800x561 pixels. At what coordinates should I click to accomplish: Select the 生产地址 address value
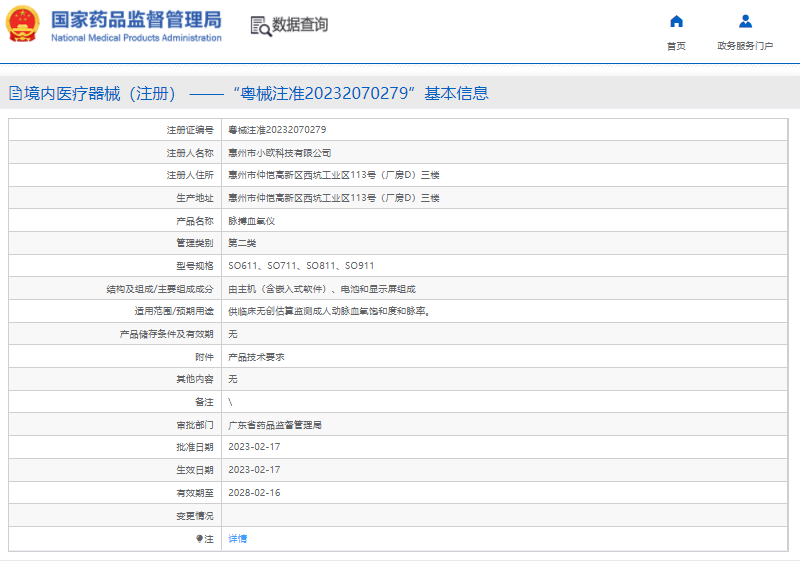point(334,198)
